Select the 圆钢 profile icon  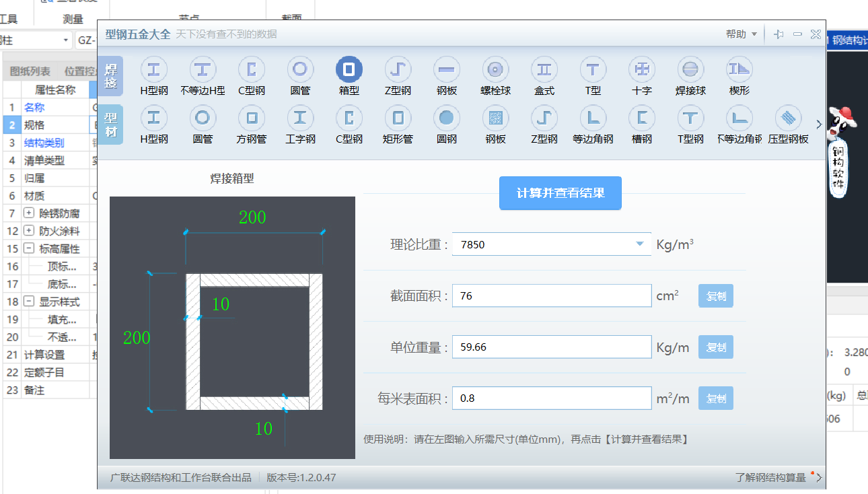tap(447, 118)
